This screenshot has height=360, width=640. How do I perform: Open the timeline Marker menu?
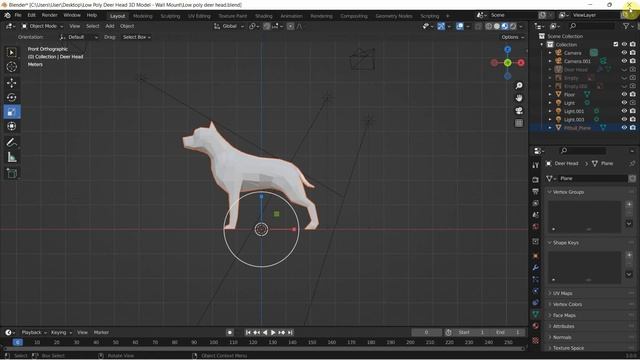point(101,333)
